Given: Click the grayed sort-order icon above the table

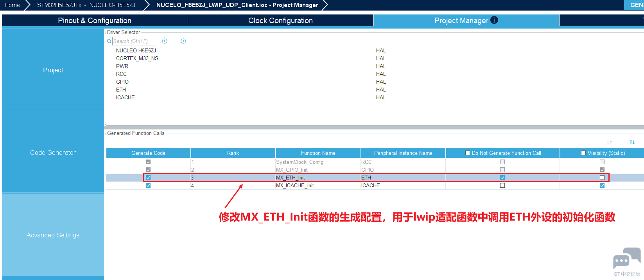Looking at the screenshot, I should (x=610, y=142).
